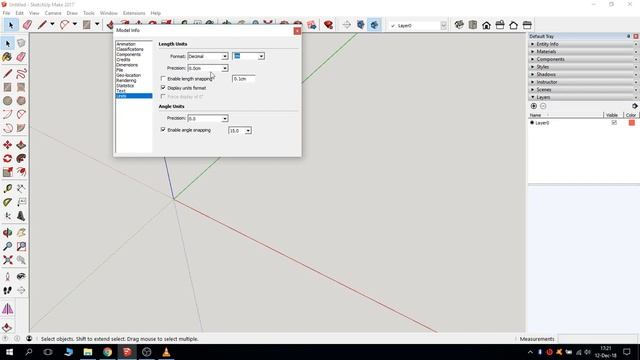Select Statistics in the Model Info list
Screen dimensions: 640x360
pyautogui.click(x=125, y=86)
